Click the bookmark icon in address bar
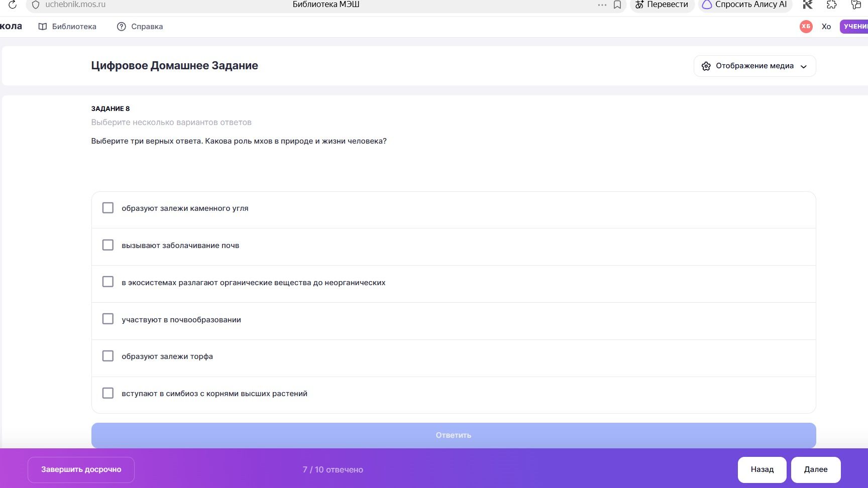The image size is (868, 488). (617, 5)
